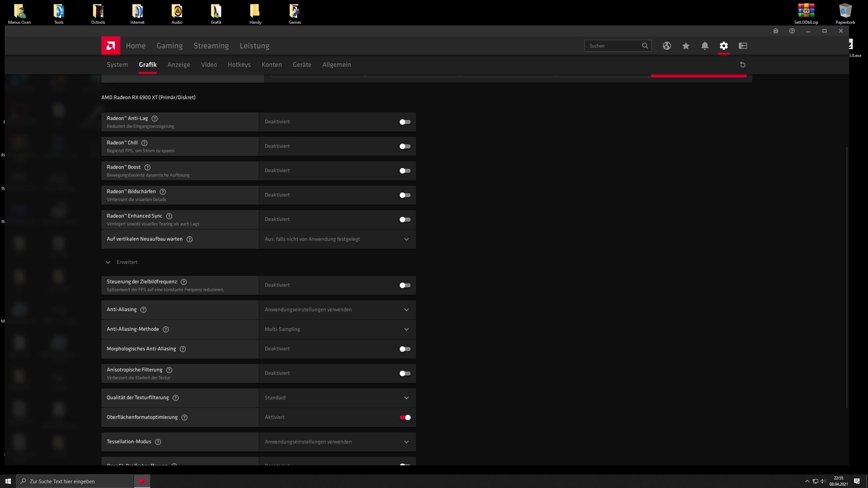Click the AMD logo home icon
This screenshot has width=868, height=488.
pyautogui.click(x=111, y=45)
